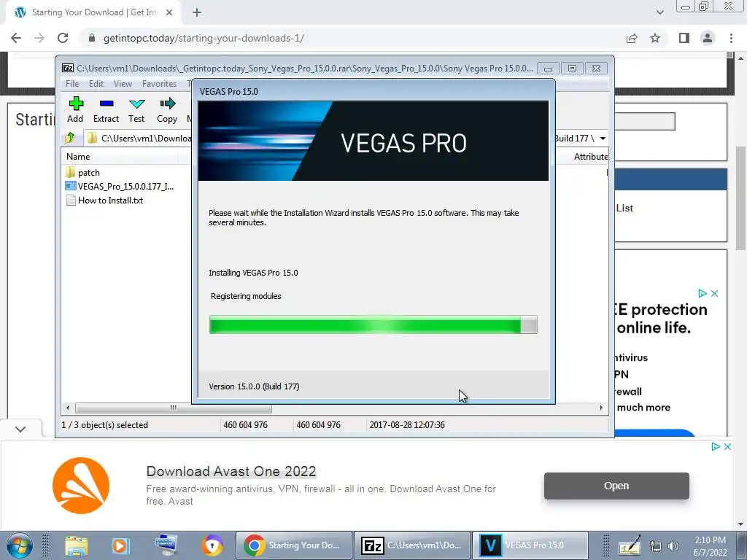The width and height of the screenshot is (747, 560).
Task: Click the 7-Zip horizontal scrollbar thumb
Action: tap(174, 408)
